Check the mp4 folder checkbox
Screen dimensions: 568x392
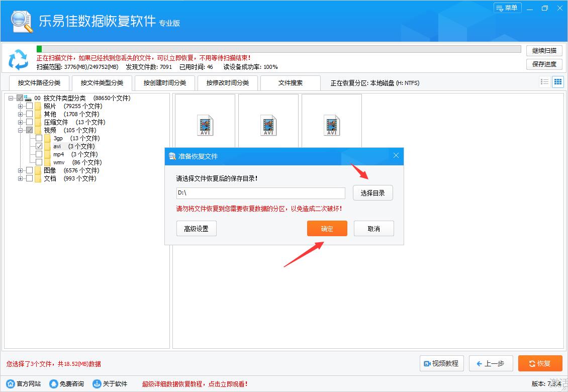(x=39, y=154)
